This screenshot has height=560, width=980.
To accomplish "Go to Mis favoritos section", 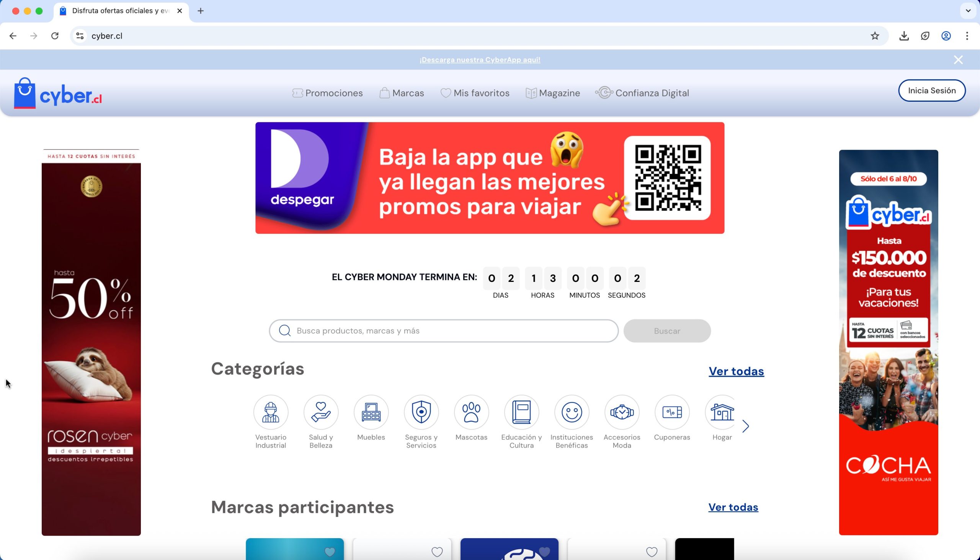I will [475, 93].
